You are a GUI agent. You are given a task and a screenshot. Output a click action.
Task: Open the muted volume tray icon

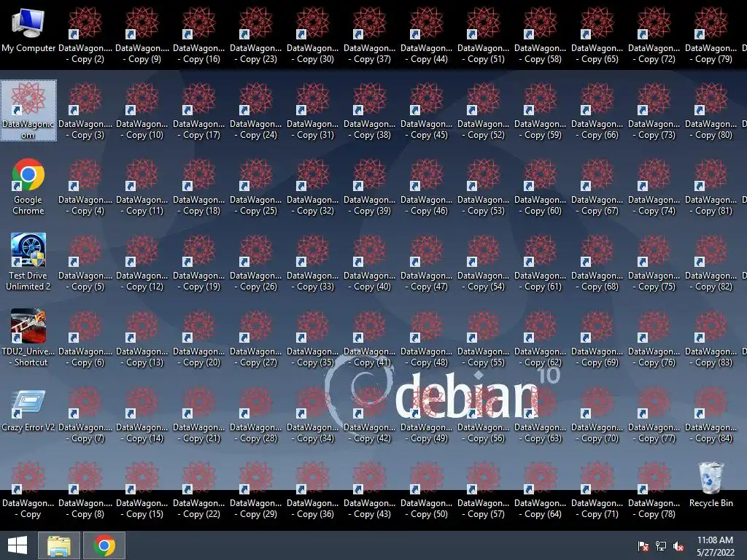(x=678, y=545)
